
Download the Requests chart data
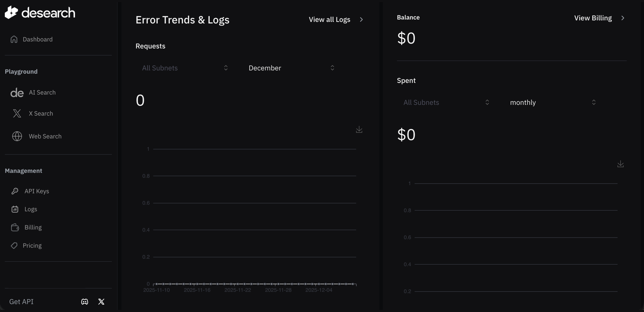tap(359, 130)
